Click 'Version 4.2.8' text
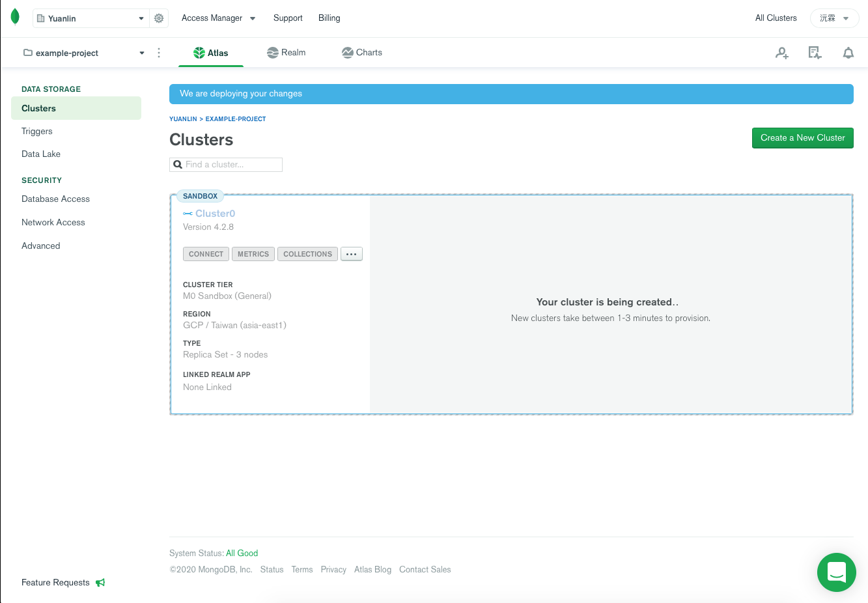Image resolution: width=868 pixels, height=603 pixels. (208, 227)
